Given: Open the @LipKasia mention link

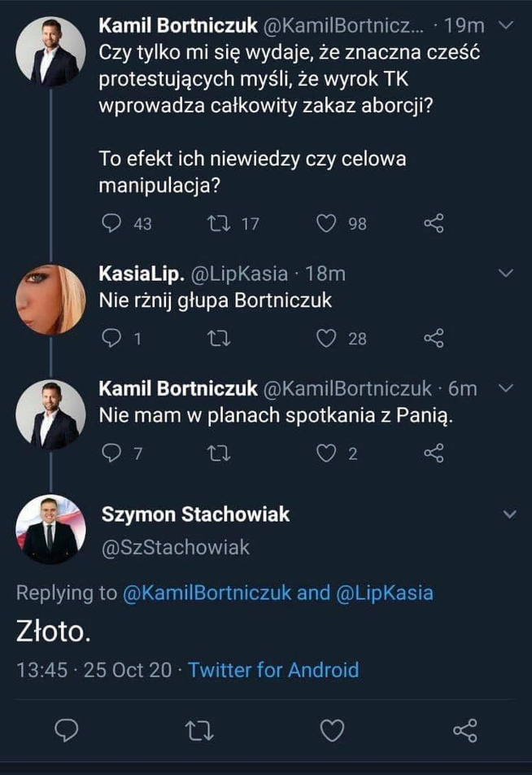Looking at the screenshot, I should [385, 593].
